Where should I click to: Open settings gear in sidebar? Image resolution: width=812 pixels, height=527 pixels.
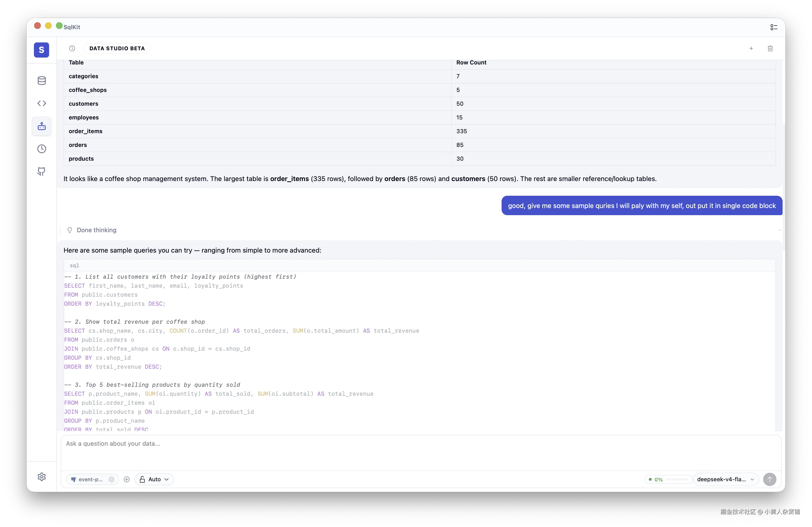point(42,477)
